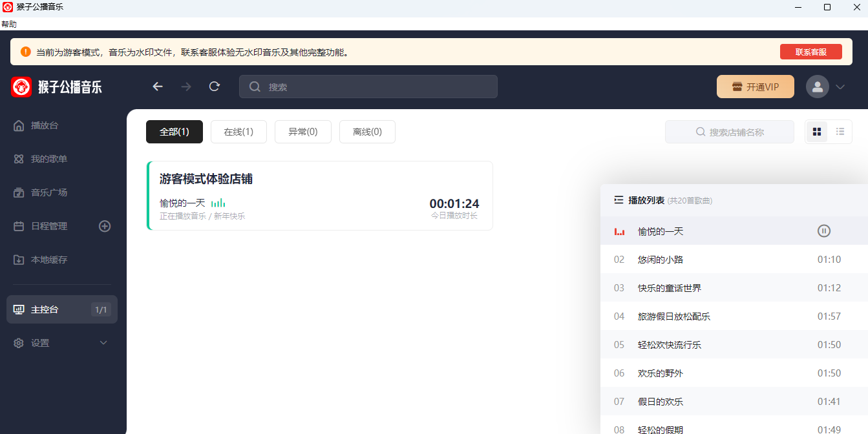
Task: Focus the 搜索店铺名称 search field
Action: (730, 132)
